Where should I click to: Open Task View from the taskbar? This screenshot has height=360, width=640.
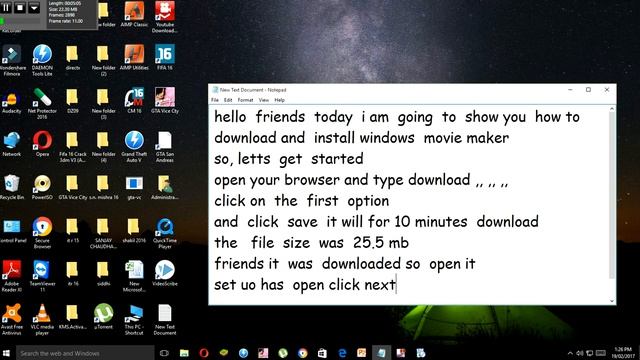click(164, 353)
